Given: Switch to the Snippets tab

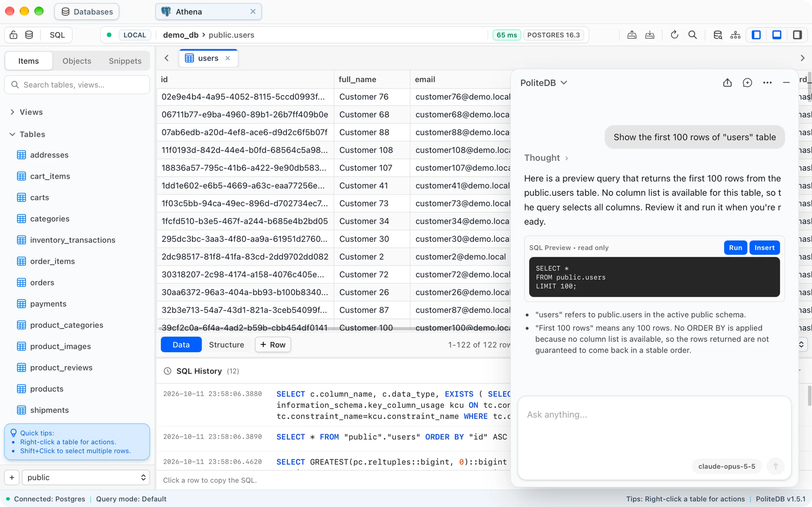Looking at the screenshot, I should [125, 61].
